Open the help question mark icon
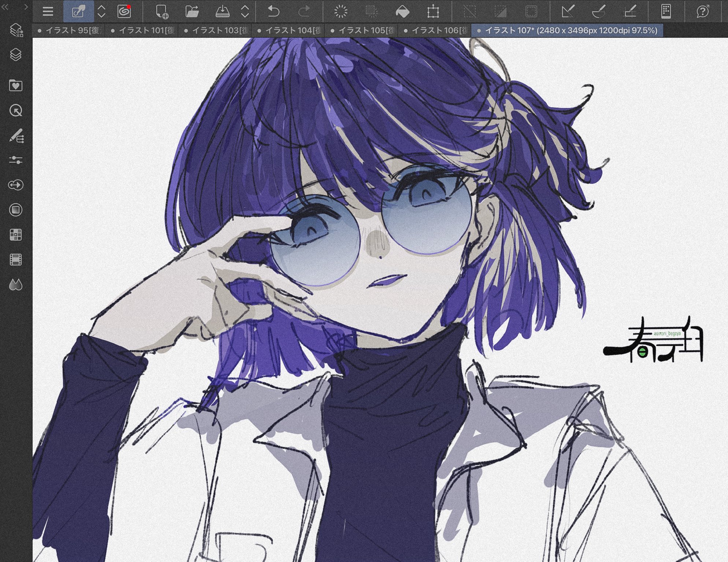The width and height of the screenshot is (728, 562). pos(703,11)
